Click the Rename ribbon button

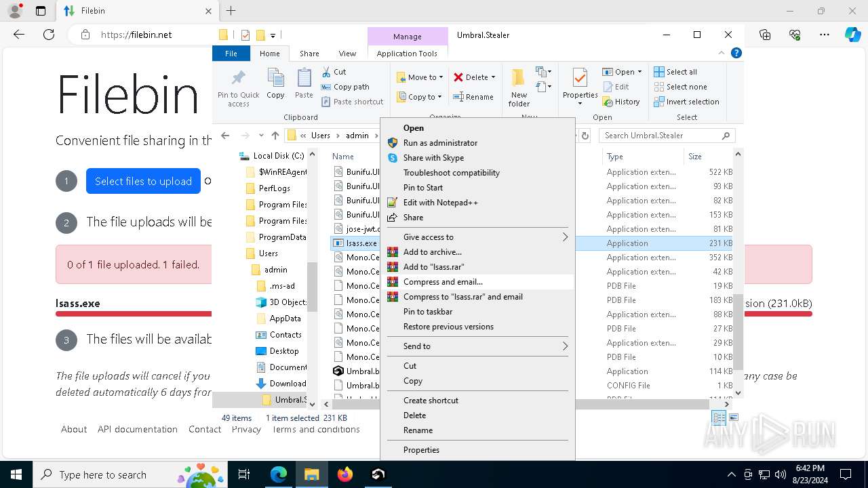pyautogui.click(x=473, y=97)
